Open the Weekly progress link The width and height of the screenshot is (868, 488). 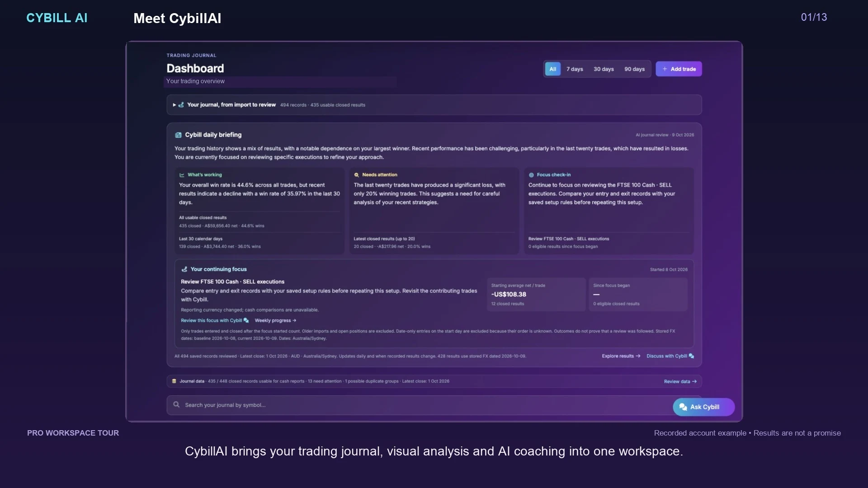(x=275, y=320)
